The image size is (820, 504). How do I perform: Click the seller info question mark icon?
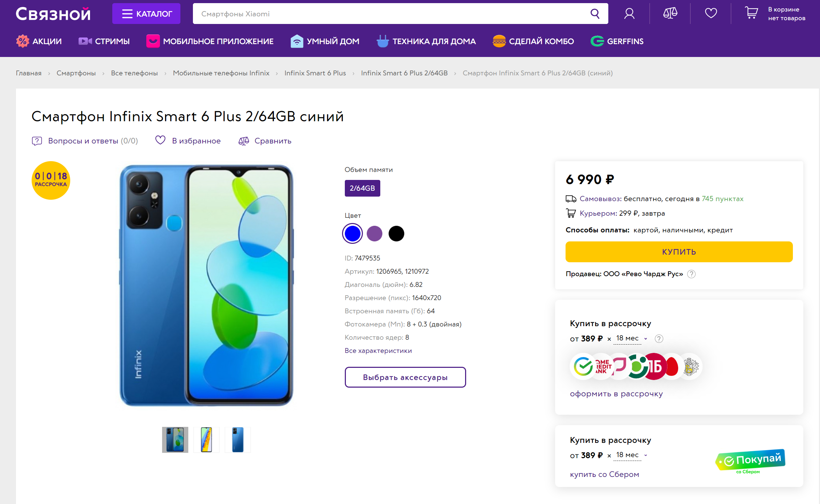[x=692, y=274]
